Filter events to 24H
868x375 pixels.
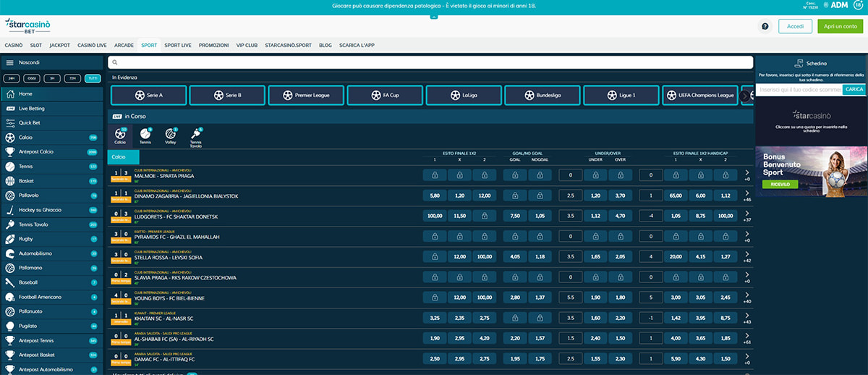[12, 78]
